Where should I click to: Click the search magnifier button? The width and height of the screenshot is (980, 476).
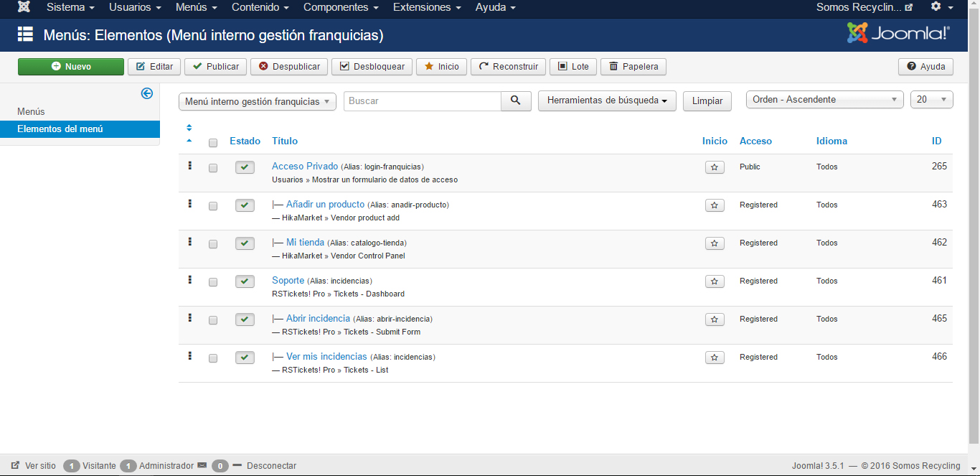pyautogui.click(x=516, y=101)
